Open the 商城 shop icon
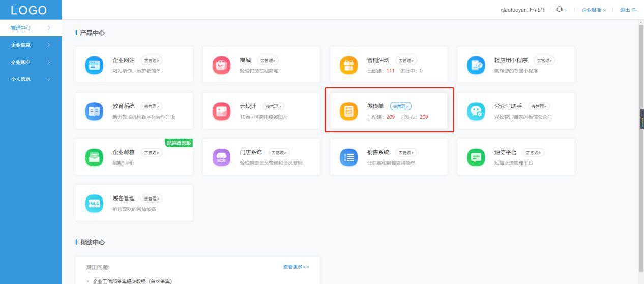 pyautogui.click(x=221, y=65)
